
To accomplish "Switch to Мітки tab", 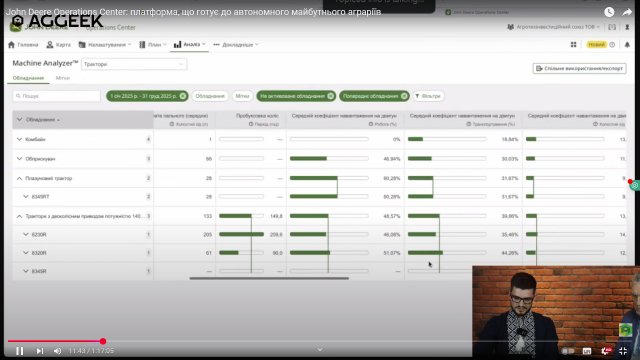I will click(x=62, y=78).
